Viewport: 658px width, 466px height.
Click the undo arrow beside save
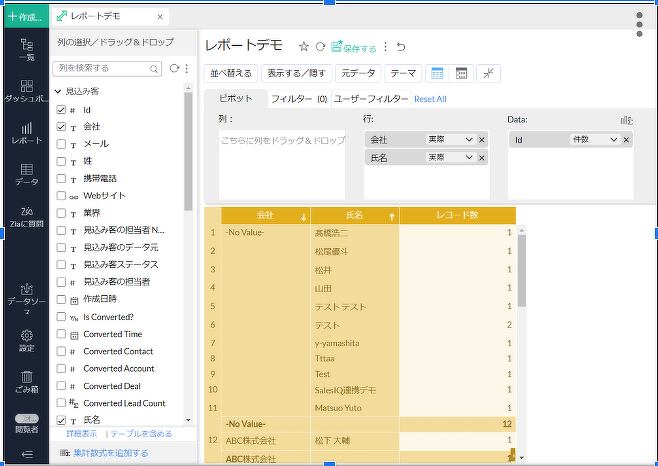click(x=401, y=47)
